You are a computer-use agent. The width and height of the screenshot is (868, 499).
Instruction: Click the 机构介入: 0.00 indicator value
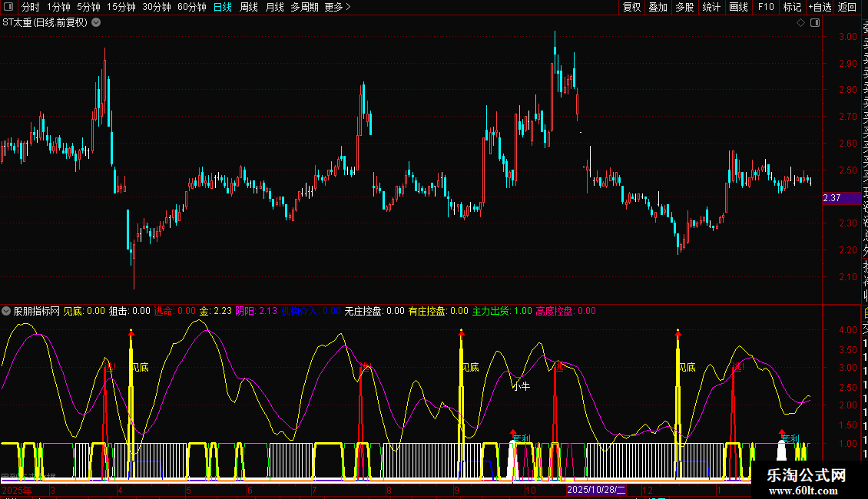311,311
